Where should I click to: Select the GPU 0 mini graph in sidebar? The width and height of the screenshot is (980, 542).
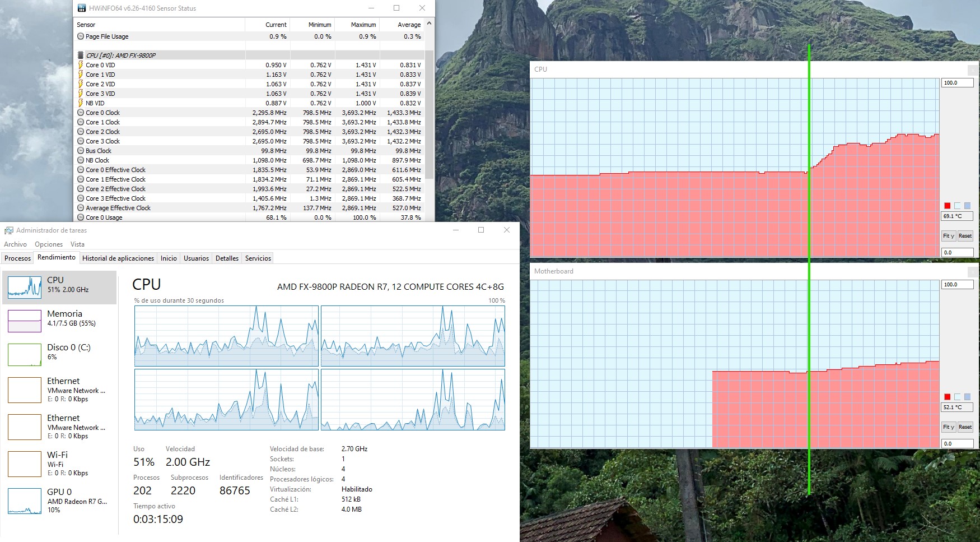25,501
